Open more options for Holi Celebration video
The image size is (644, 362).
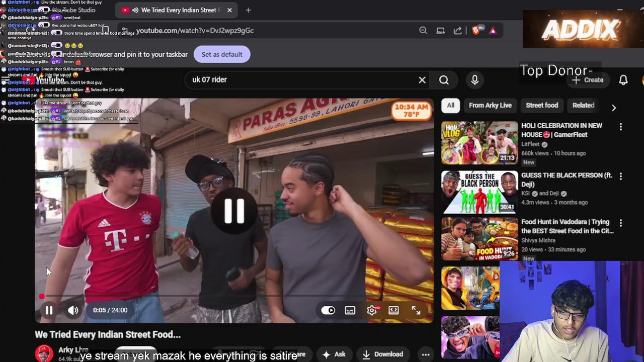[620, 127]
